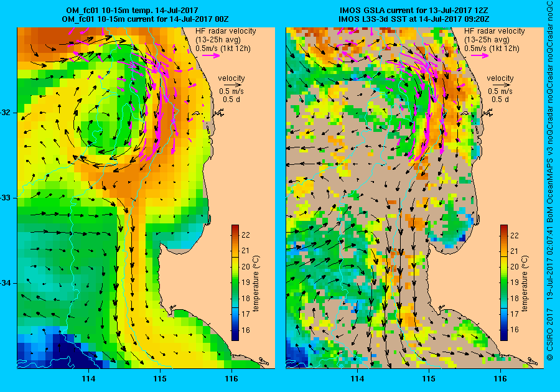Click the '114' longitude label under OM_fc01 map
The width and height of the screenshot is (560, 392).
88,379
